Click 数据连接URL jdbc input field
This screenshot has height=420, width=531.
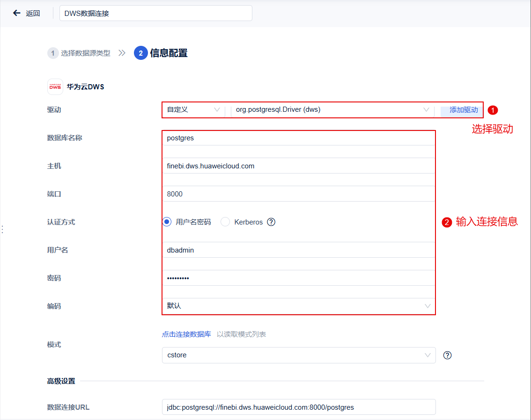point(299,407)
